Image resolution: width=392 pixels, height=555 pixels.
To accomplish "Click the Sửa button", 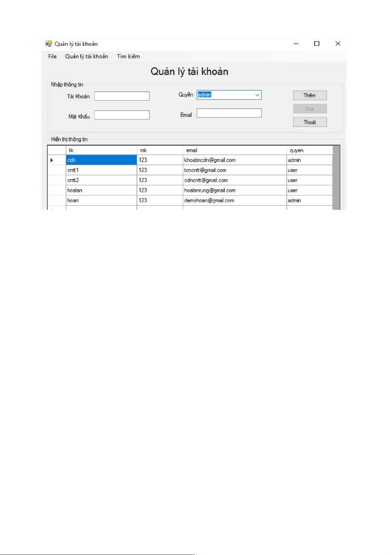I will [310, 109].
